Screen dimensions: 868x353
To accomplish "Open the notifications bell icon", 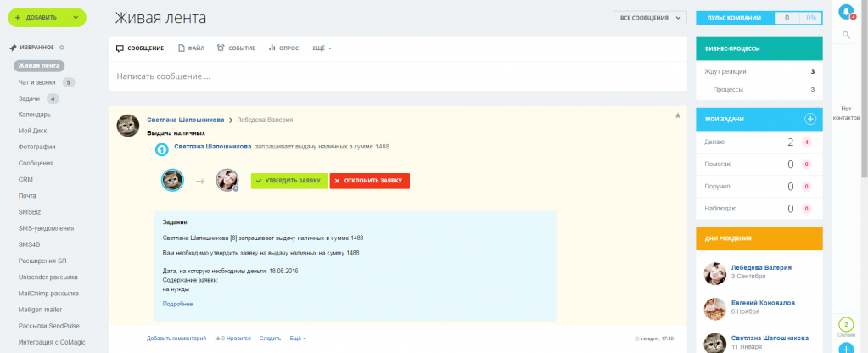I will pos(846,12).
